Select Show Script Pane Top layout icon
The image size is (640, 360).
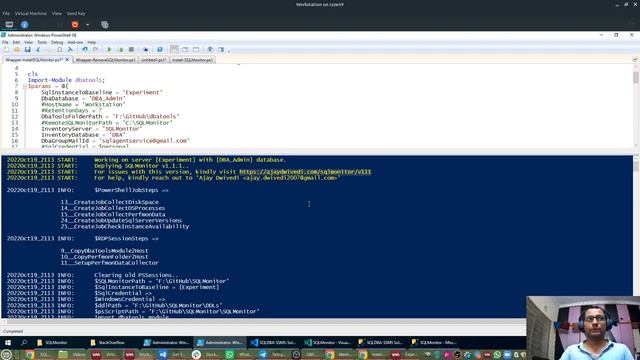[174, 49]
